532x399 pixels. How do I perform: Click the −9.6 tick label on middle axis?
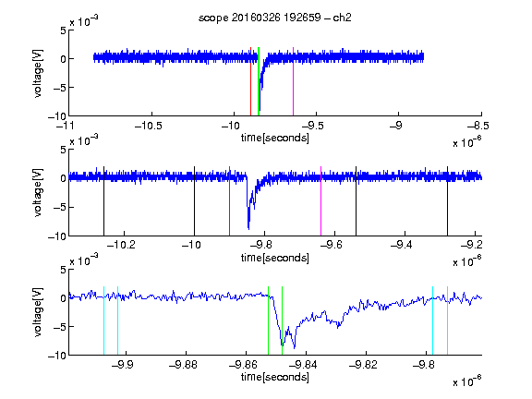[332, 245]
